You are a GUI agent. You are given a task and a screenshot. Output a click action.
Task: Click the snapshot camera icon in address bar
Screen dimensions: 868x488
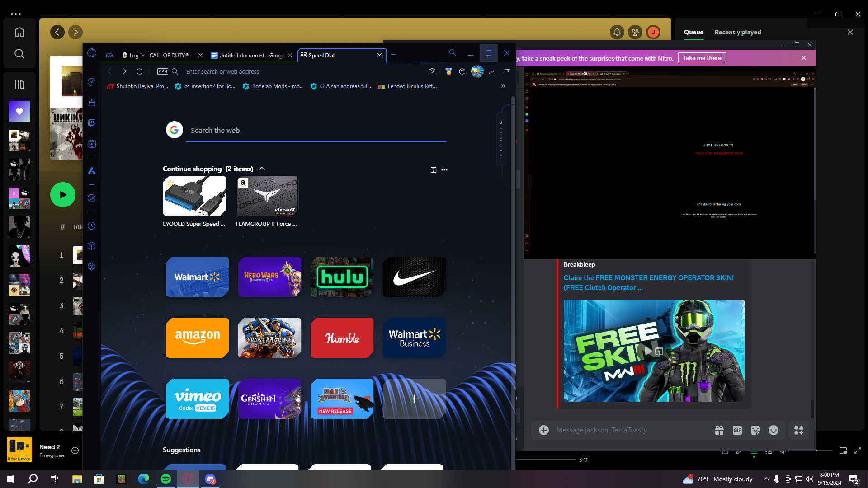coord(432,71)
